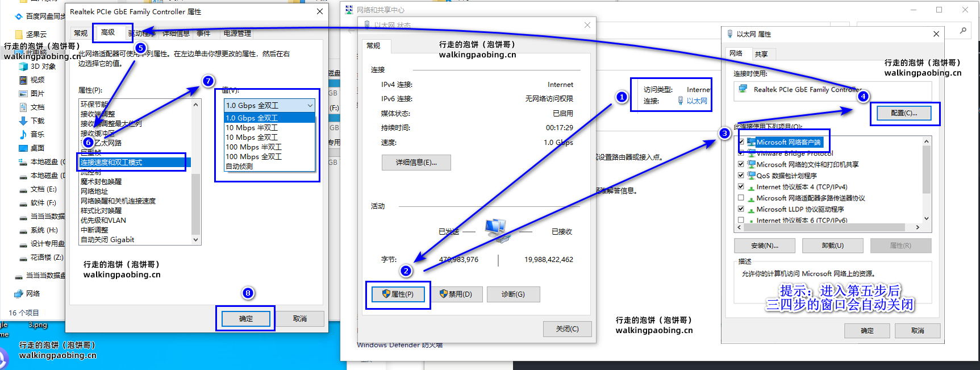This screenshot has width=980, height=370.
Task: Click the 卸载(U) button
Action: coord(833,246)
